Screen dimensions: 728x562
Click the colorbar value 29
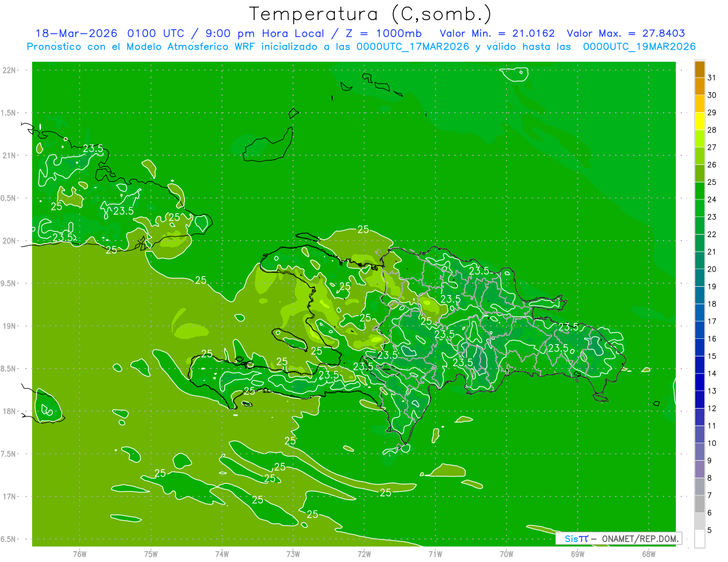coord(712,113)
